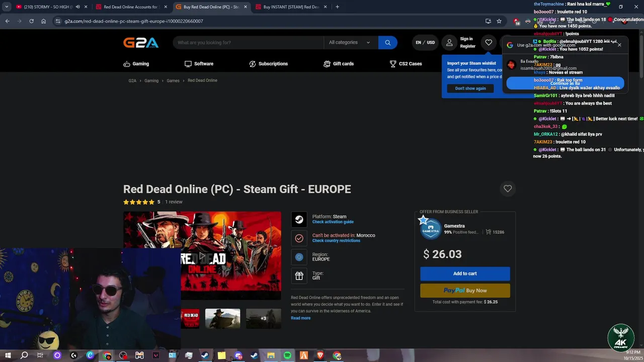Click the Region globe icon
Screen dimensions: 644x362
pyautogui.click(x=299, y=257)
